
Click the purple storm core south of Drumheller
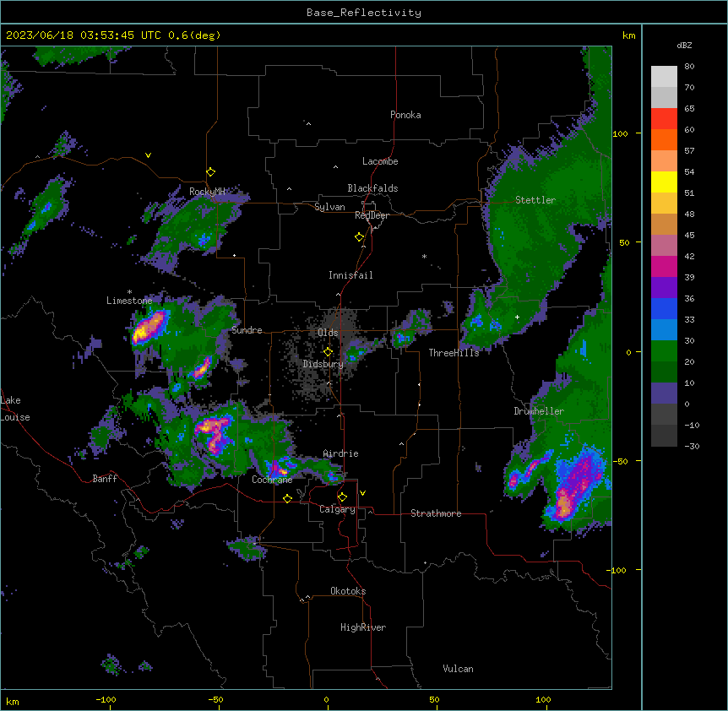[576, 483]
